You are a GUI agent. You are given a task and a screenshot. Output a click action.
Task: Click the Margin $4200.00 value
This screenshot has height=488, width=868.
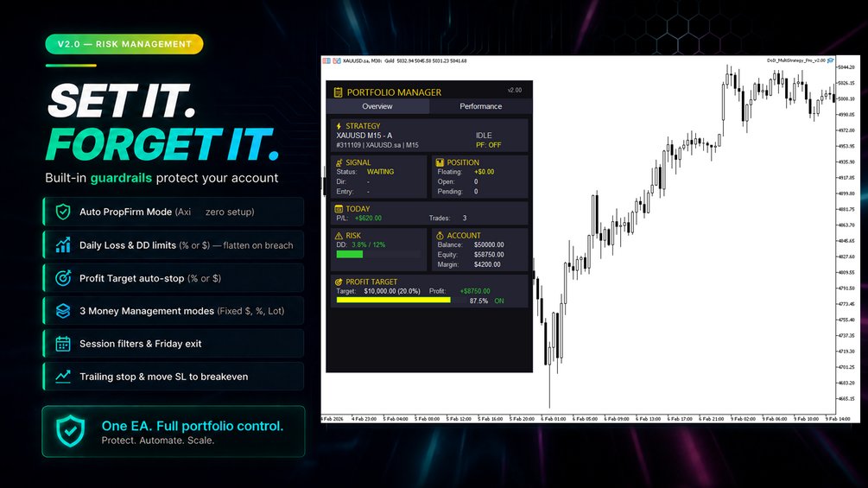tap(487, 265)
